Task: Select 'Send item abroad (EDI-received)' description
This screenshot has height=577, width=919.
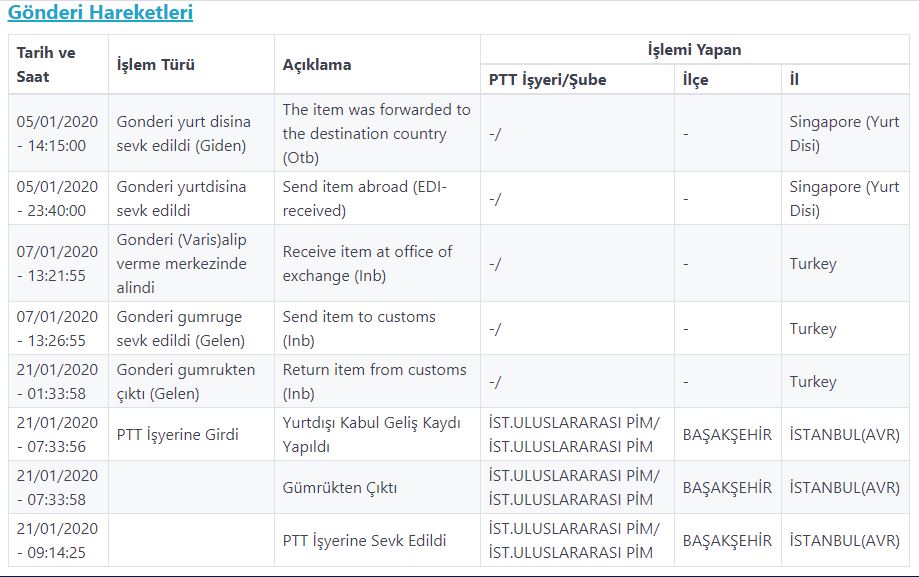Action: pyautogui.click(x=377, y=198)
